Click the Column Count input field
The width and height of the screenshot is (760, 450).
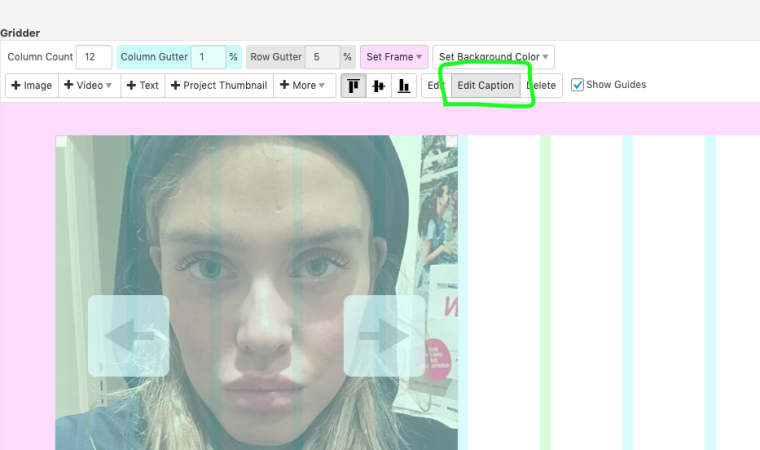click(93, 57)
